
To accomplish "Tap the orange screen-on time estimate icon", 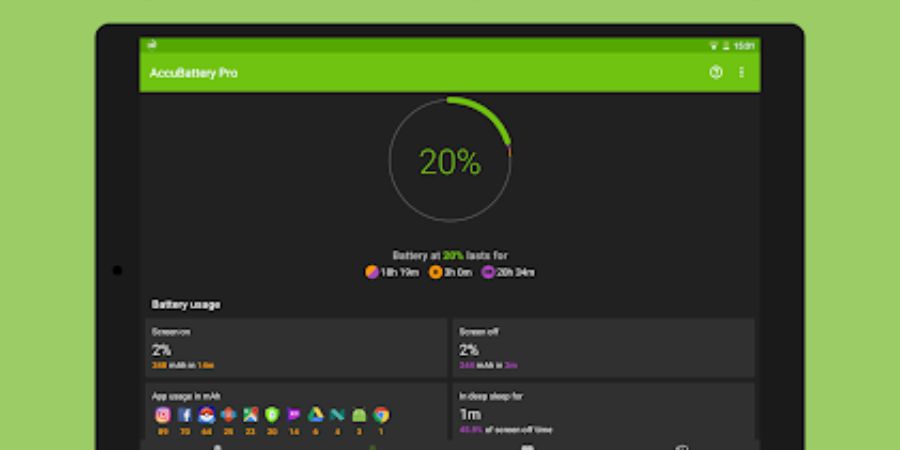I will coord(436,272).
